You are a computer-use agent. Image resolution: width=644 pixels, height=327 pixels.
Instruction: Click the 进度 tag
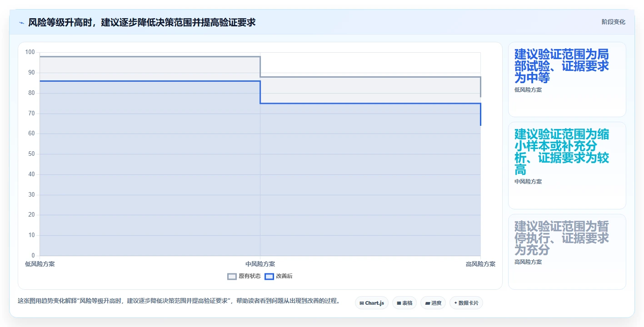(x=433, y=303)
